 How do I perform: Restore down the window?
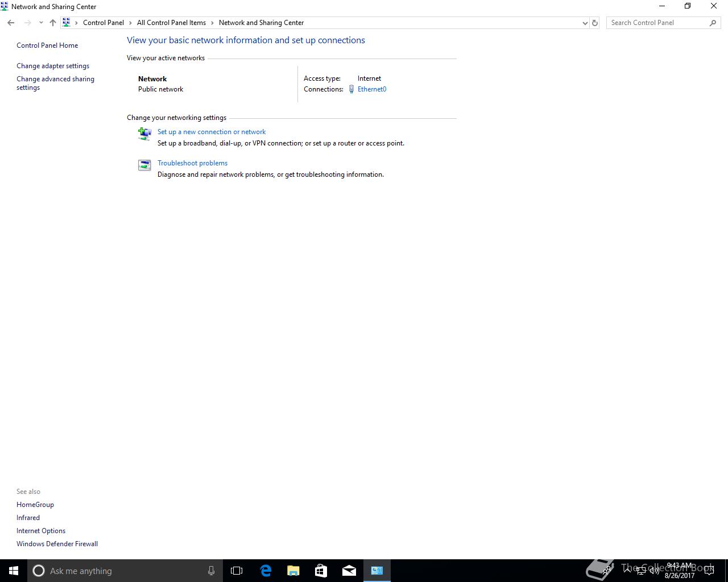tap(688, 6)
